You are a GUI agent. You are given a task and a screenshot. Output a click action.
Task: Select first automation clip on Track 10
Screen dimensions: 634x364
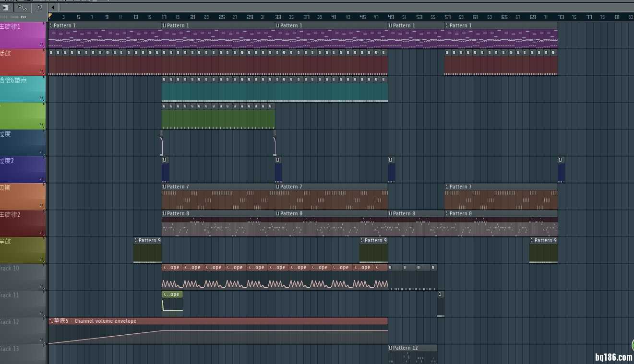pos(172,277)
